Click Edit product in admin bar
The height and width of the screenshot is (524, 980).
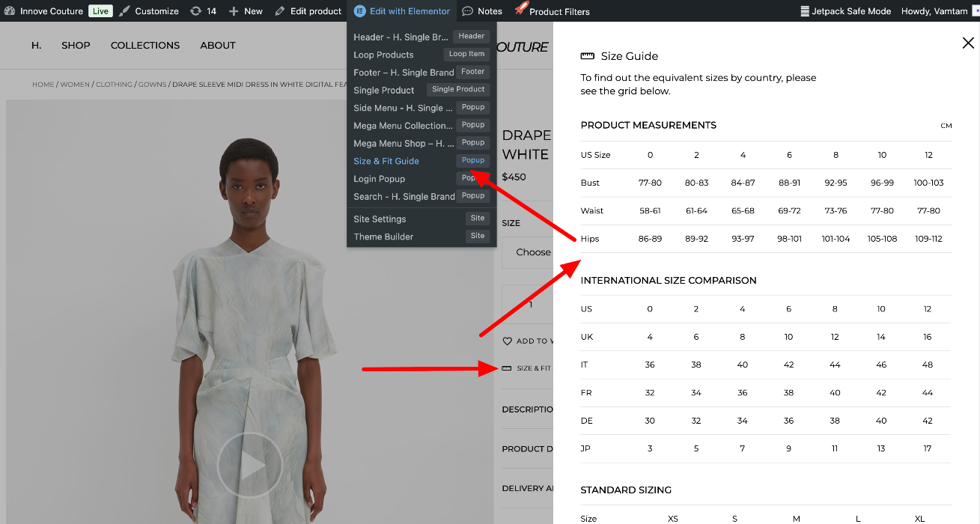point(308,11)
